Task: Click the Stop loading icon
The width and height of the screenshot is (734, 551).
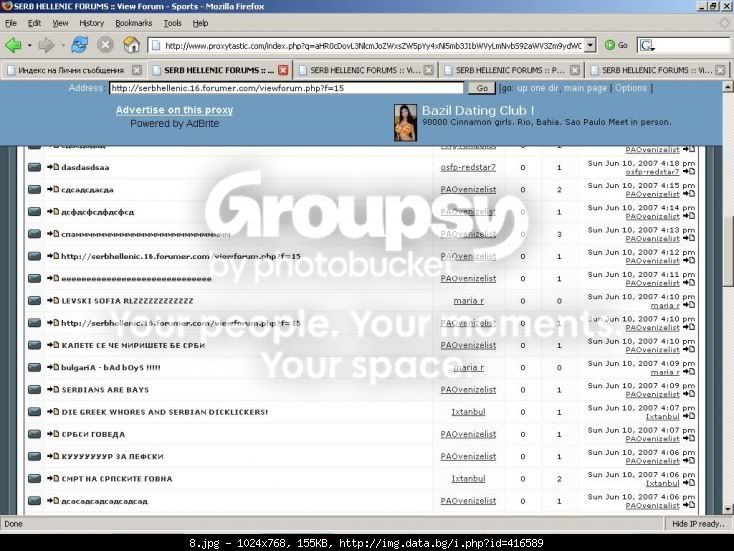Action: pyautogui.click(x=105, y=45)
